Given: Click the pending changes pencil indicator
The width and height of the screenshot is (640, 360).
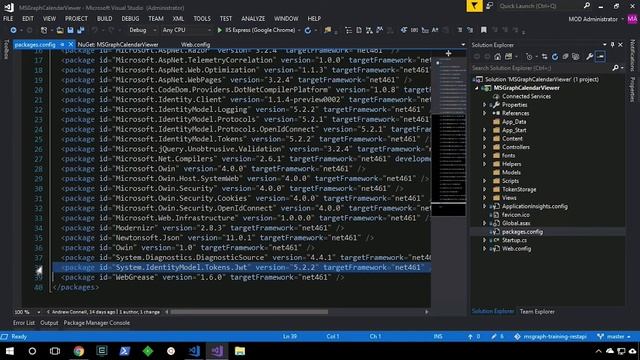Looking at the screenshot, I should click(x=498, y=337).
